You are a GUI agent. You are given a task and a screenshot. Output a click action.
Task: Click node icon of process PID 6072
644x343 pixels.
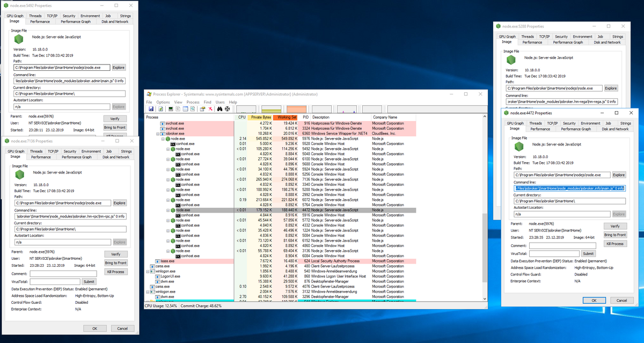click(x=172, y=200)
